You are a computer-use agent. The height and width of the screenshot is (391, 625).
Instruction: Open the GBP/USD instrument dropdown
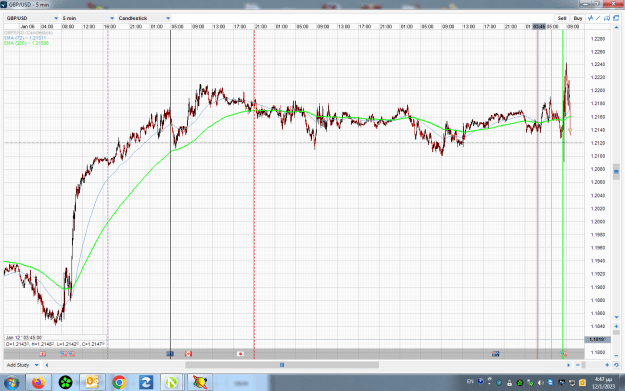pos(32,18)
